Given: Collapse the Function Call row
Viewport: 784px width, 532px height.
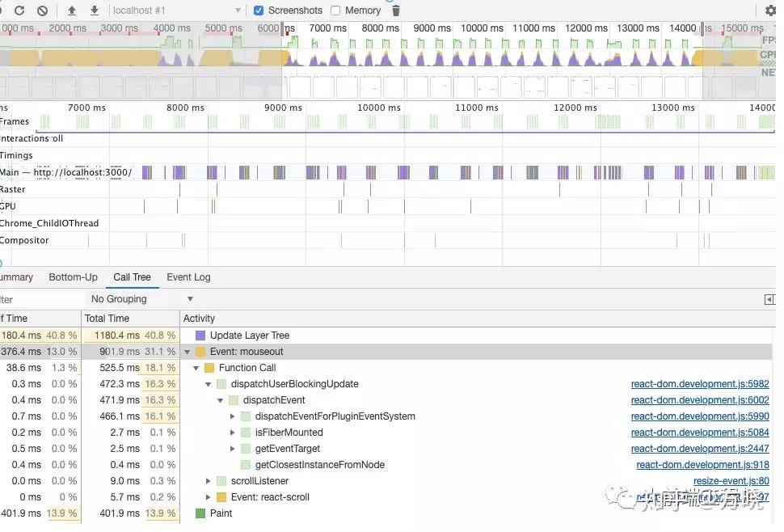Looking at the screenshot, I should pyautogui.click(x=196, y=368).
